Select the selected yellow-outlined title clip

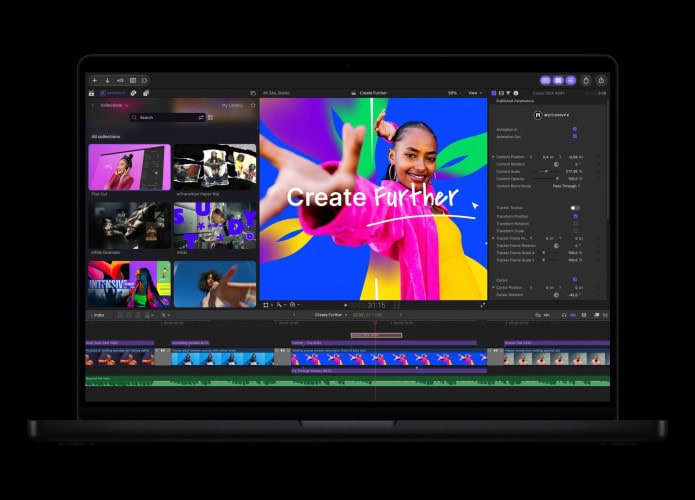(376, 336)
